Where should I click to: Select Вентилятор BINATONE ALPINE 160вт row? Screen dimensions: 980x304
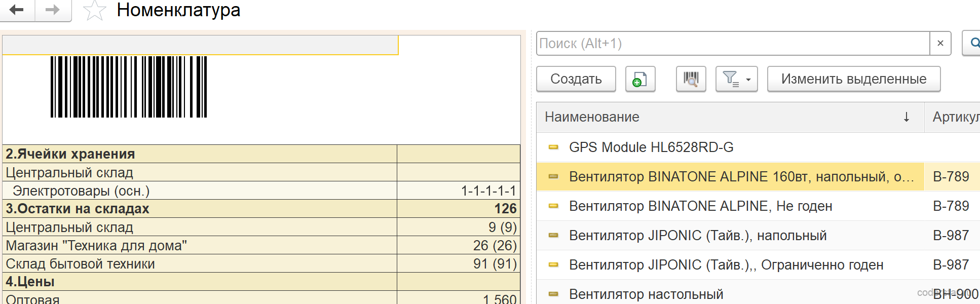[x=758, y=177]
